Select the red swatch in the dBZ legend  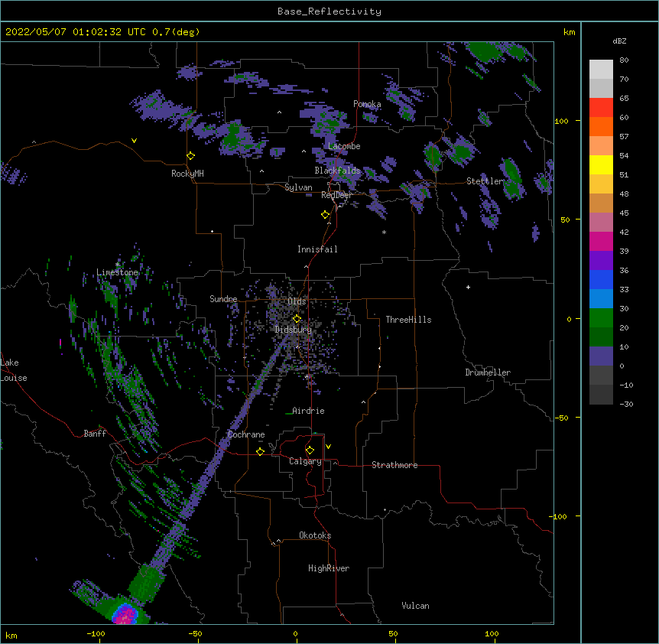pyautogui.click(x=601, y=108)
